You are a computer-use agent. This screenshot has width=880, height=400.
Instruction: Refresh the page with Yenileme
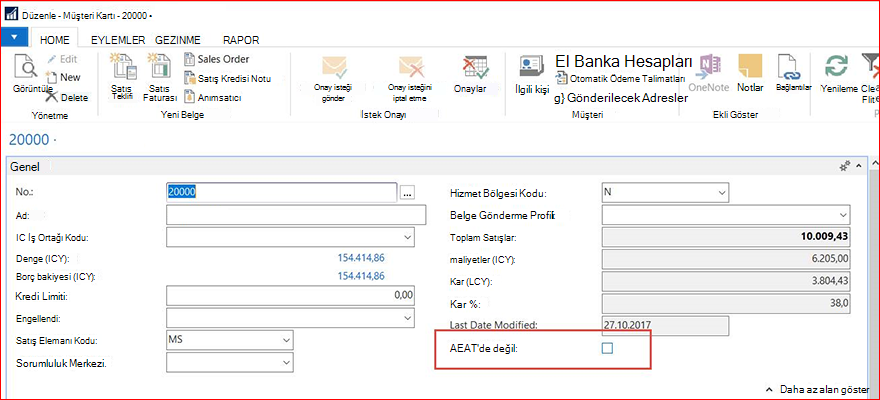click(x=836, y=67)
